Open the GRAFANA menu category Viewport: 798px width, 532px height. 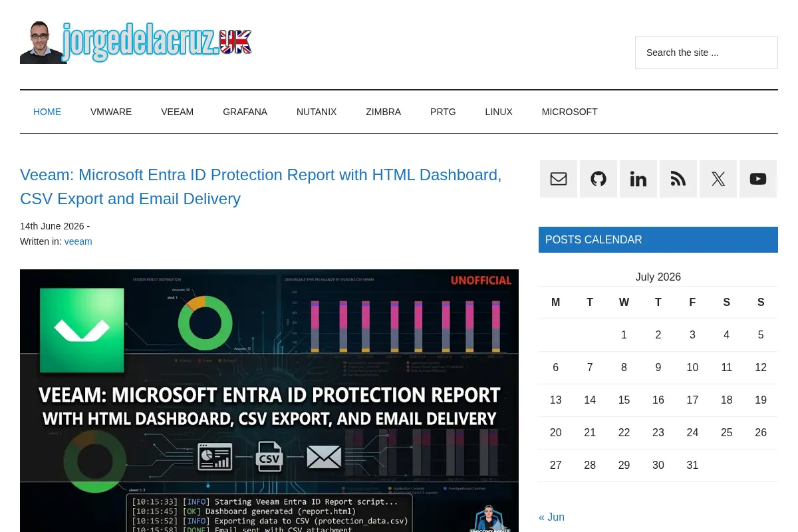point(245,112)
